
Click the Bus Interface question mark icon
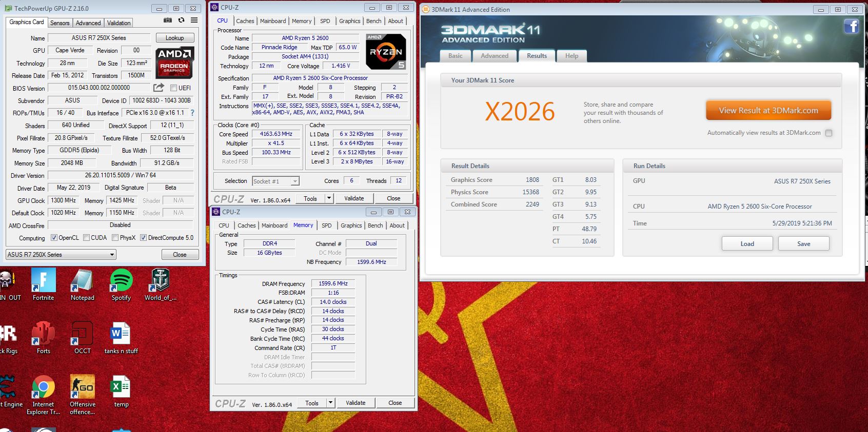[x=192, y=113]
